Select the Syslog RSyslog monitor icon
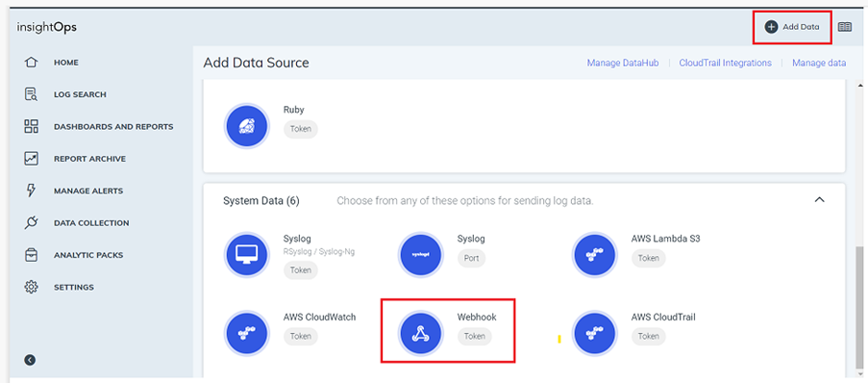The height and width of the screenshot is (383, 868). (x=246, y=255)
